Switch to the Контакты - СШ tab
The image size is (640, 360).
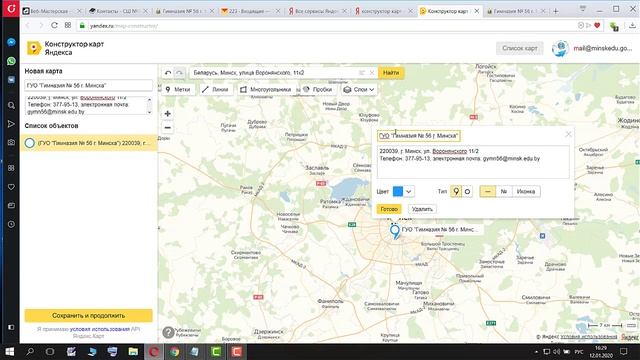point(118,11)
